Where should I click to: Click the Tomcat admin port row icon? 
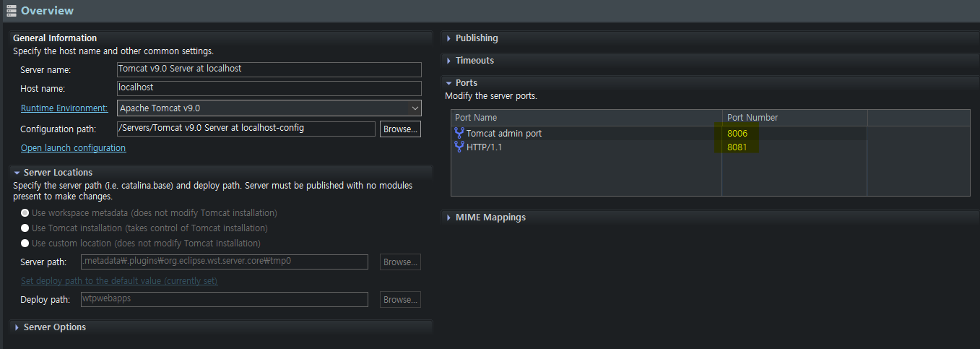459,133
